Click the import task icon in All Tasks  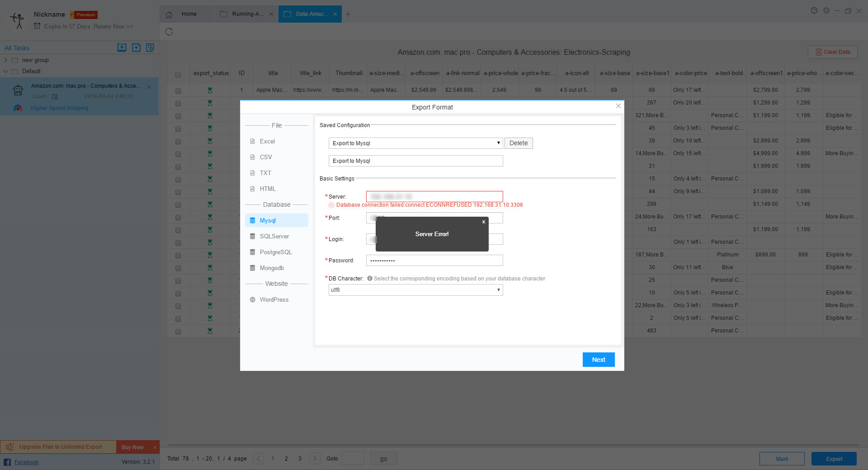pyautogui.click(x=122, y=47)
